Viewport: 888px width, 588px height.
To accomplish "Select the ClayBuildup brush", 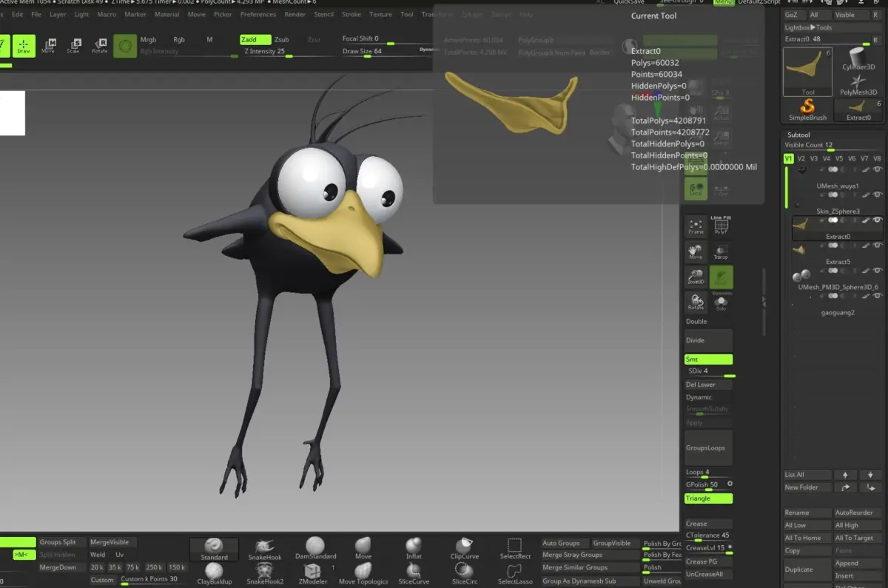I will tap(214, 575).
